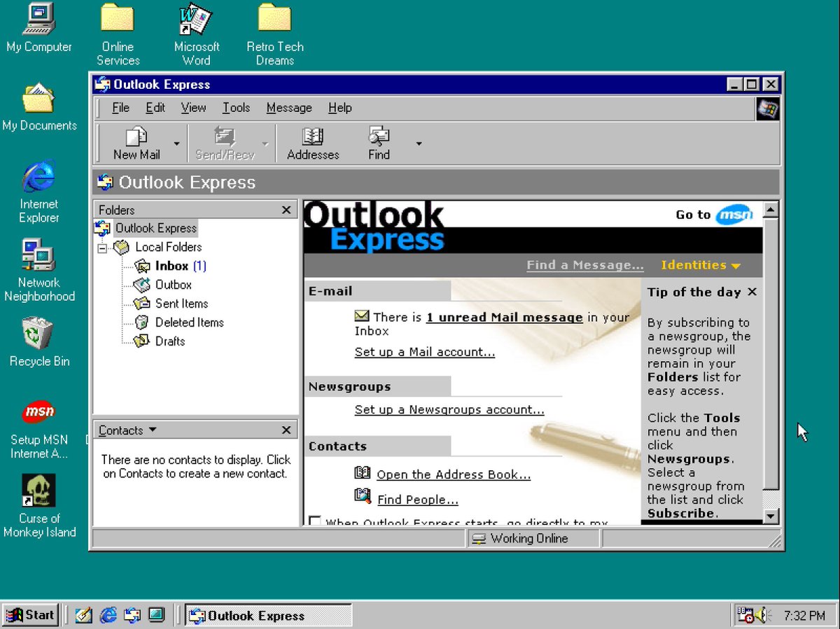
Task: Open the Tools menu
Action: tap(236, 108)
